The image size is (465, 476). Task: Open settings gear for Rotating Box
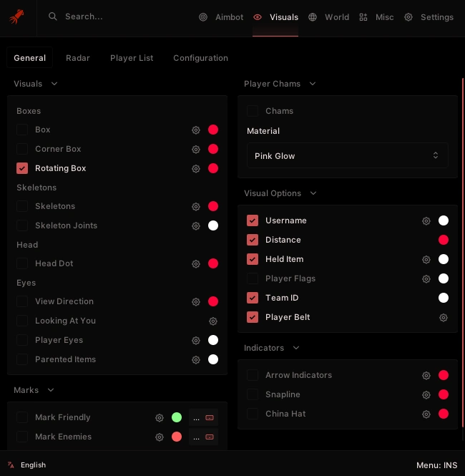[x=196, y=168]
